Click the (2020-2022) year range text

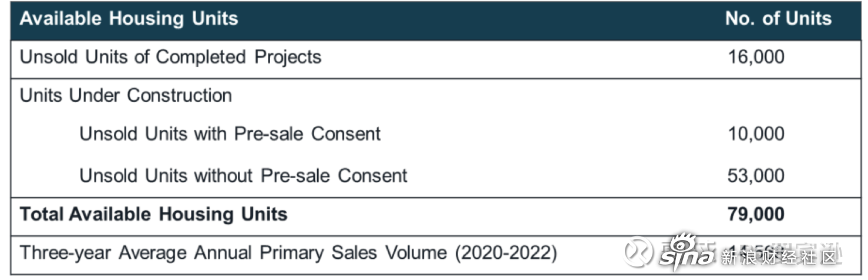(x=504, y=253)
